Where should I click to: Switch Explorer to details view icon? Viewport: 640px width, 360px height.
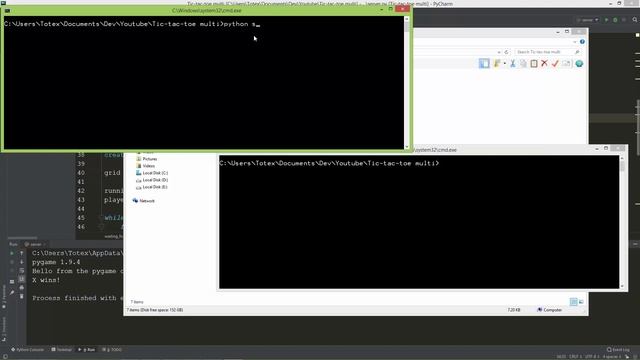[x=573, y=302]
